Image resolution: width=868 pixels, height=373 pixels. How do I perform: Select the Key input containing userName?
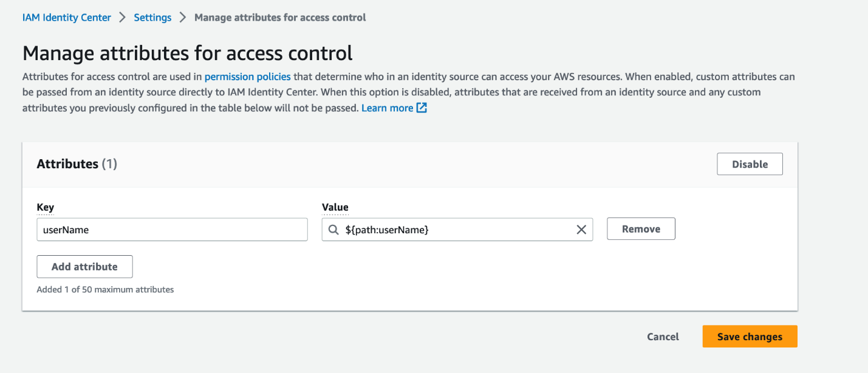pos(172,229)
